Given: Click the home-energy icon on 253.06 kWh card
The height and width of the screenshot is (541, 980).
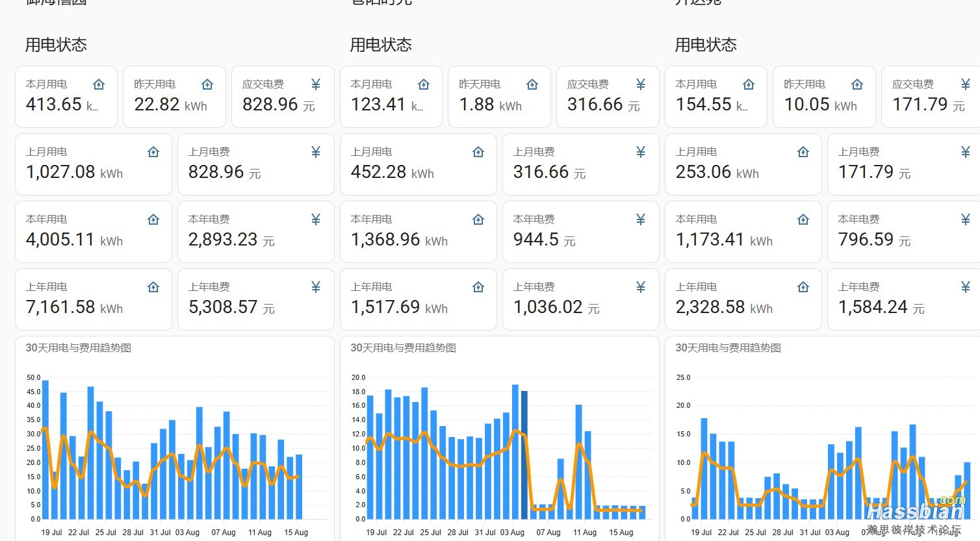Looking at the screenshot, I should (x=803, y=152).
